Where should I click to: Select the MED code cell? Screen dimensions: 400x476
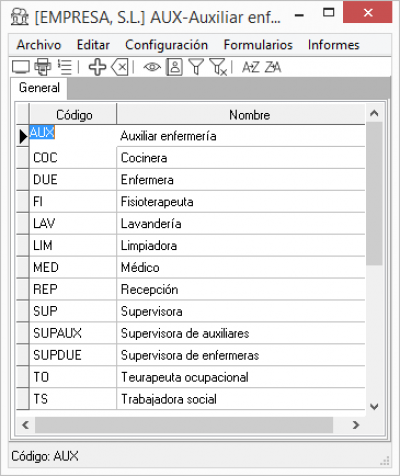click(73, 267)
